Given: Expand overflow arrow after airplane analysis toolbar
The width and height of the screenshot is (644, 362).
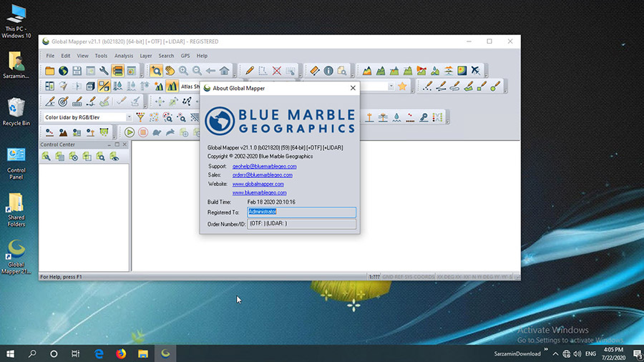Looking at the screenshot, I should [486, 71].
